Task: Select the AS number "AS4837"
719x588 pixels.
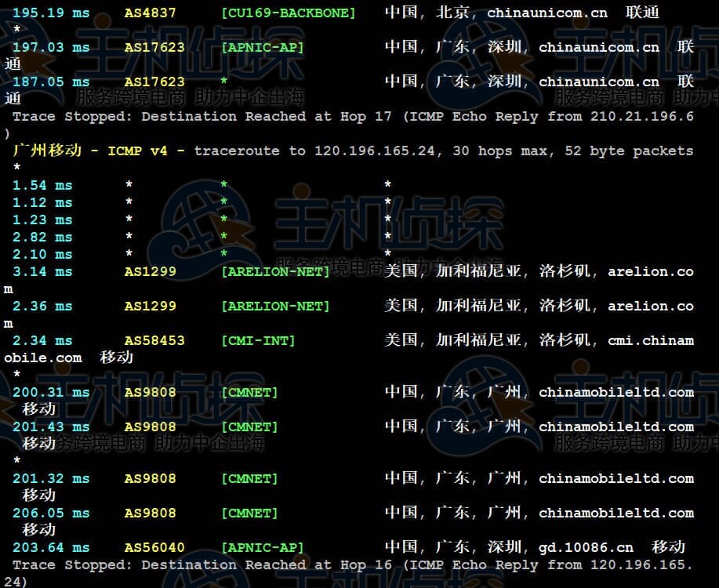Action: coord(150,13)
